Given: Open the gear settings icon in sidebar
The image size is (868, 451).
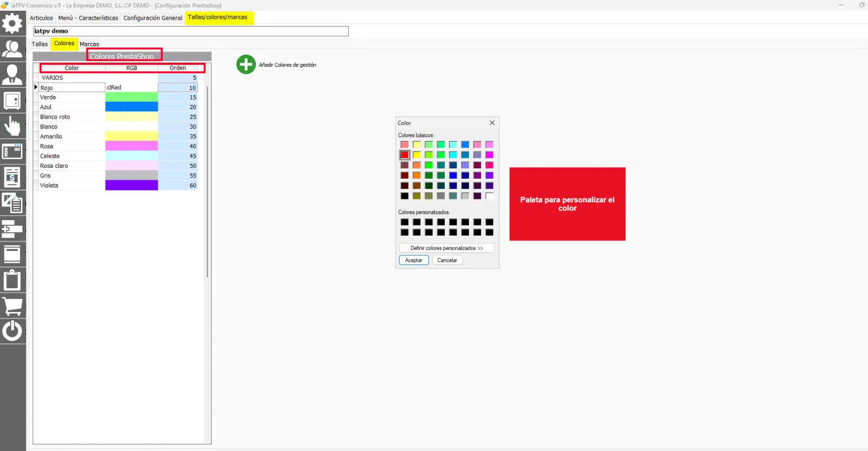Looking at the screenshot, I should [x=12, y=24].
